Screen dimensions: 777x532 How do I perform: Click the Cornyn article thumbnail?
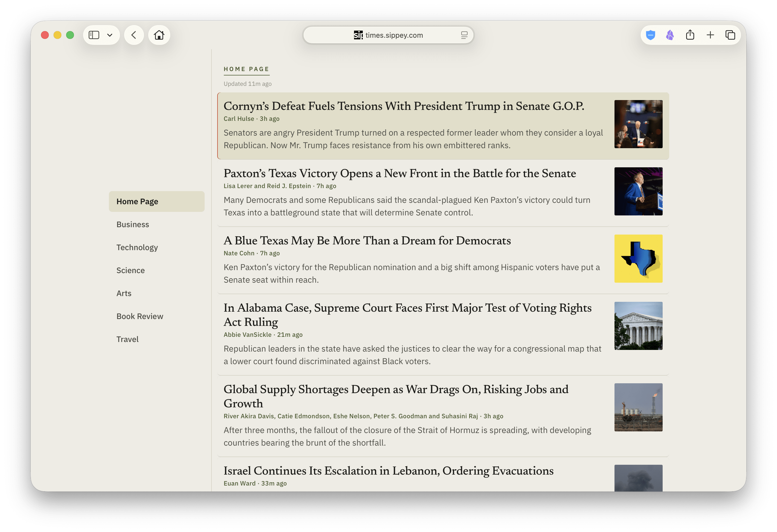click(x=638, y=124)
